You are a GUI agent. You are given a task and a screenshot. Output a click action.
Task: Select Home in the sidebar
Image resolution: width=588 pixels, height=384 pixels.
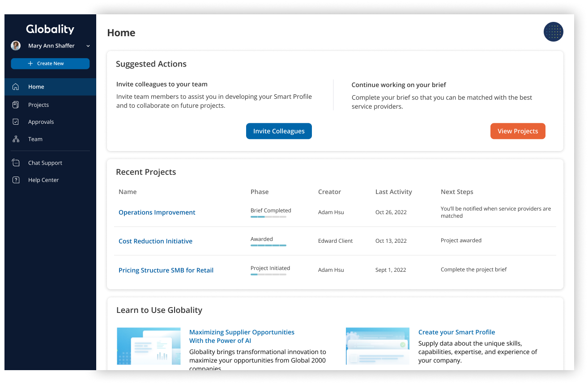tap(50, 87)
